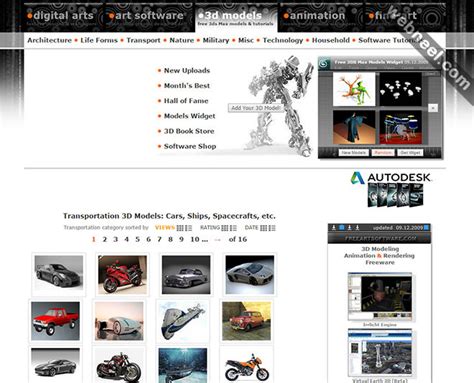Go to Month's Best

[187, 86]
